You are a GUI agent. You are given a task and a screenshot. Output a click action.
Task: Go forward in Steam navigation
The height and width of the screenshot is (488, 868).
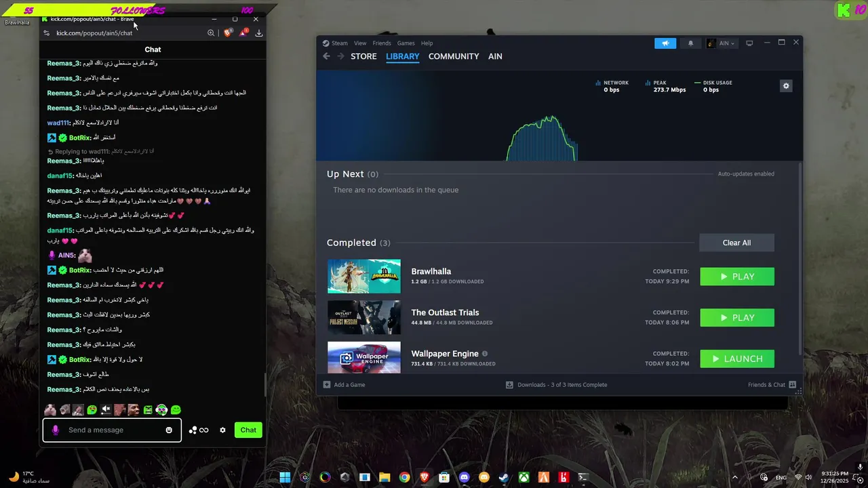pos(340,56)
